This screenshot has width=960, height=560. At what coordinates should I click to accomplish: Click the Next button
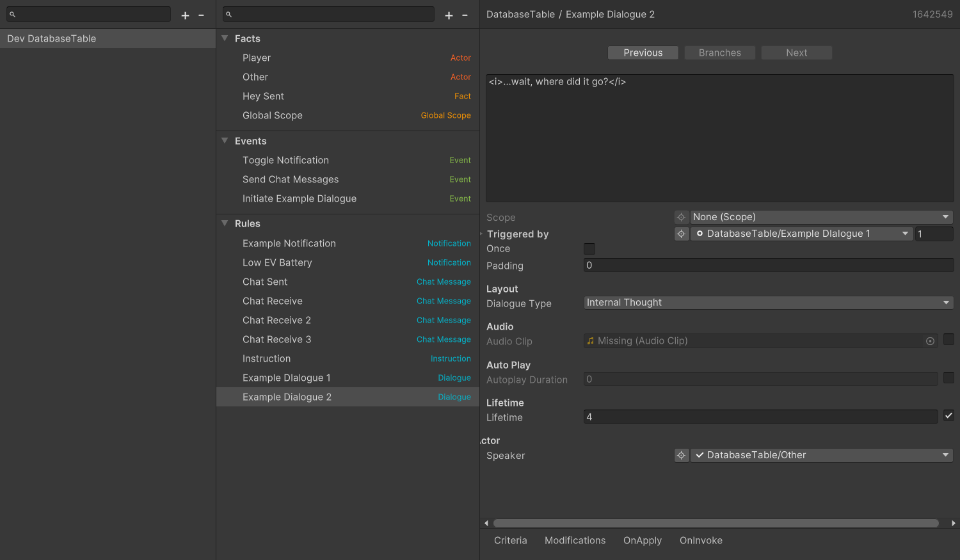click(x=797, y=53)
